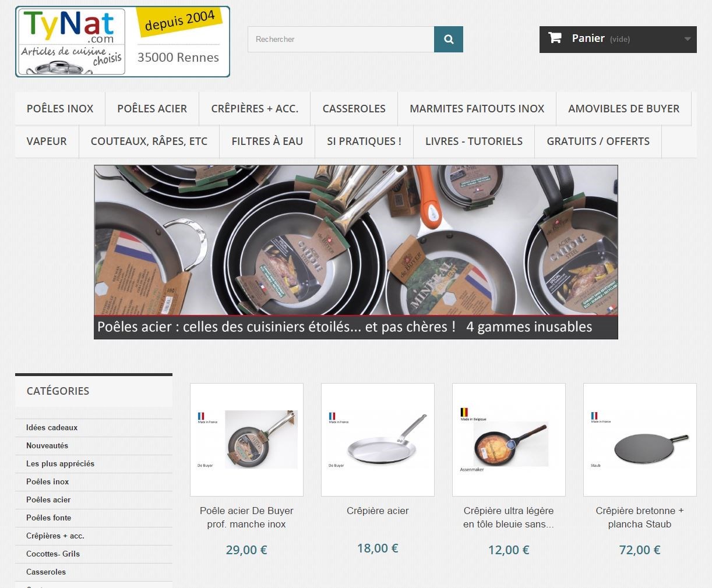Viewport: 712px width, 588px height.
Task: Open Cocottes- Grils category
Action: pos(53,554)
